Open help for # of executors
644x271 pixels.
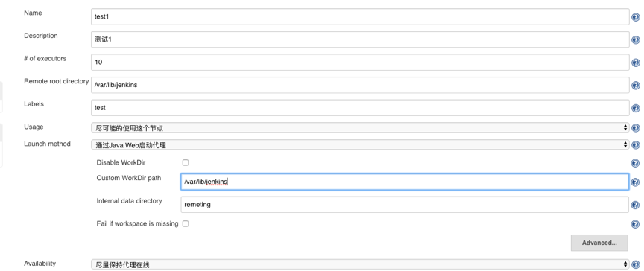coord(635,63)
